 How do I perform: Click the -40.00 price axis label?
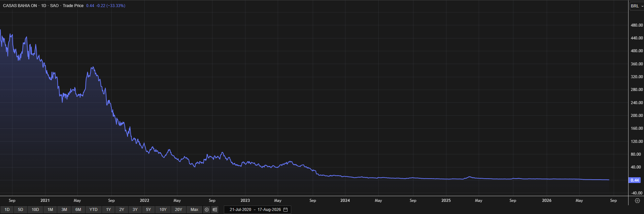tap(637, 193)
